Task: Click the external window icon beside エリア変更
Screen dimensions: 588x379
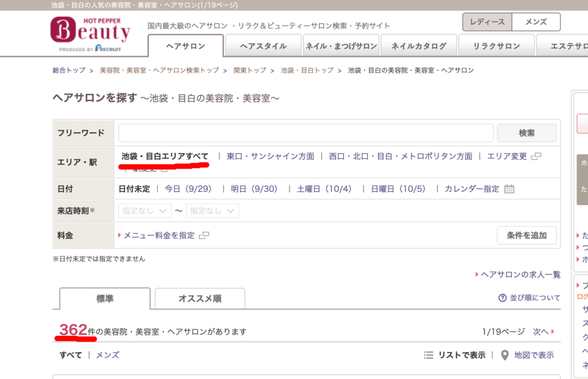Action: tap(536, 156)
